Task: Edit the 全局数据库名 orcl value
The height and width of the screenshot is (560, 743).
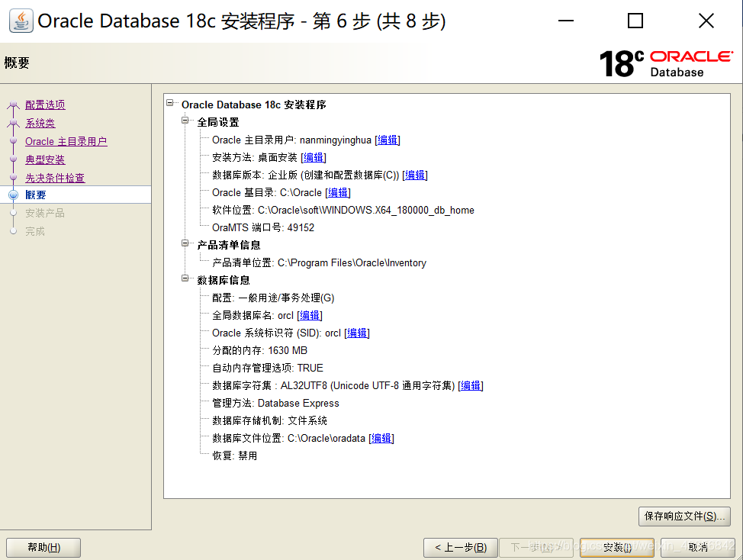Action: 310,316
